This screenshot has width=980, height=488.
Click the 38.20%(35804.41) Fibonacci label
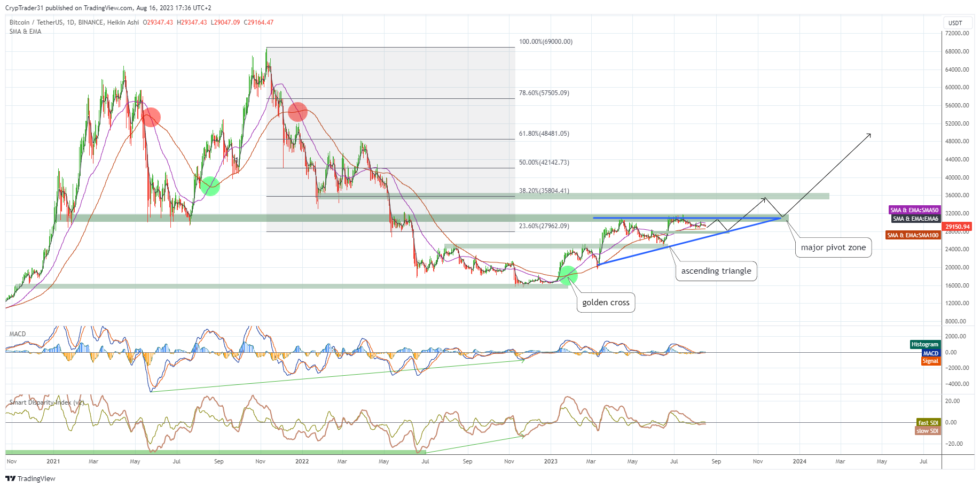[544, 191]
